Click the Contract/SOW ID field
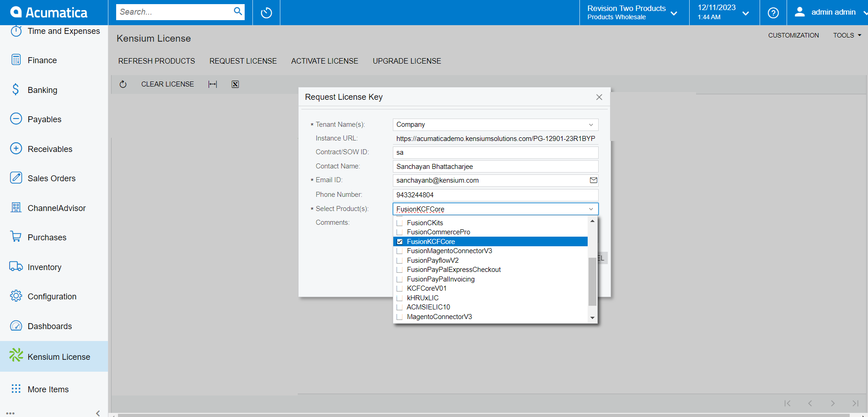The image size is (868, 417). point(495,152)
